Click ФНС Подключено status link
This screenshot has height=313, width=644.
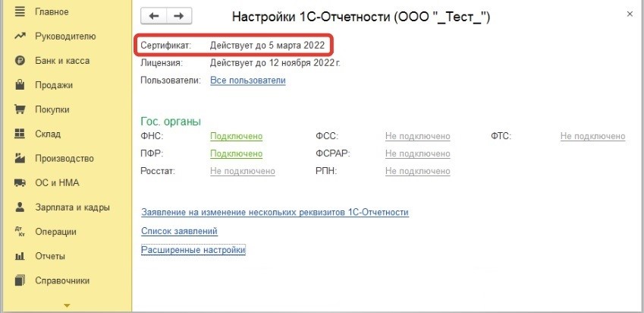point(236,136)
